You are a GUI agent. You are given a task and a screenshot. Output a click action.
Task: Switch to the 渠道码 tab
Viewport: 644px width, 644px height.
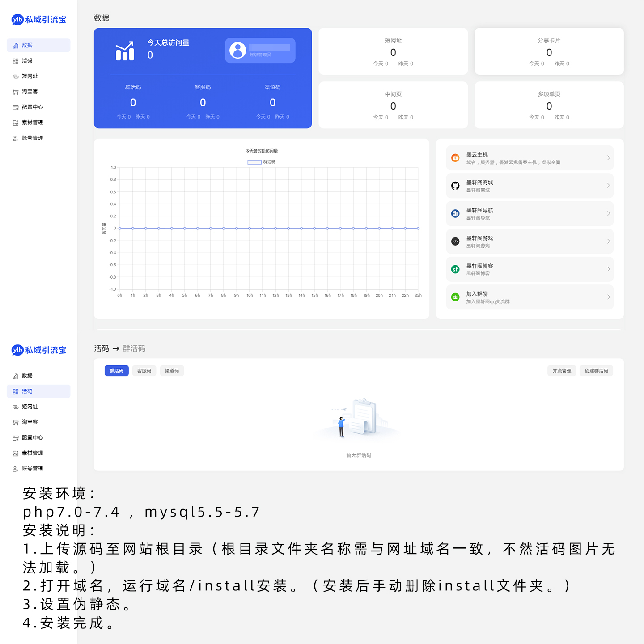[172, 371]
